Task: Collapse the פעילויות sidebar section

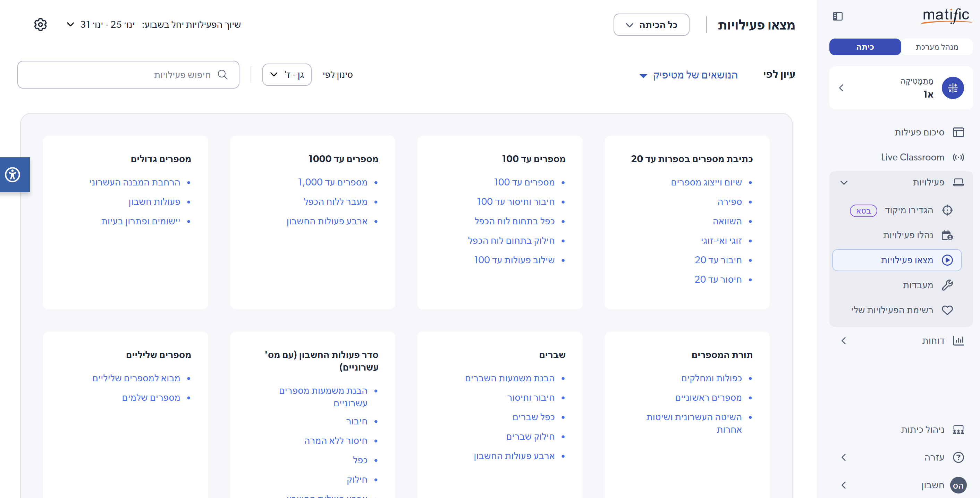Action: click(x=844, y=182)
